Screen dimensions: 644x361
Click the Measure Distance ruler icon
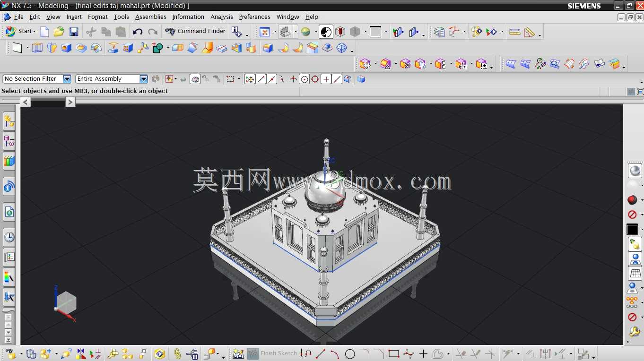(x=515, y=32)
